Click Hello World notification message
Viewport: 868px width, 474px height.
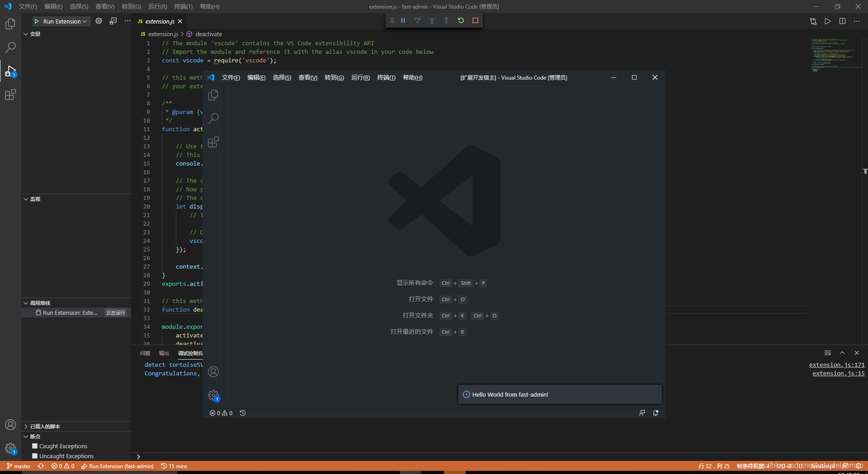tap(510, 394)
